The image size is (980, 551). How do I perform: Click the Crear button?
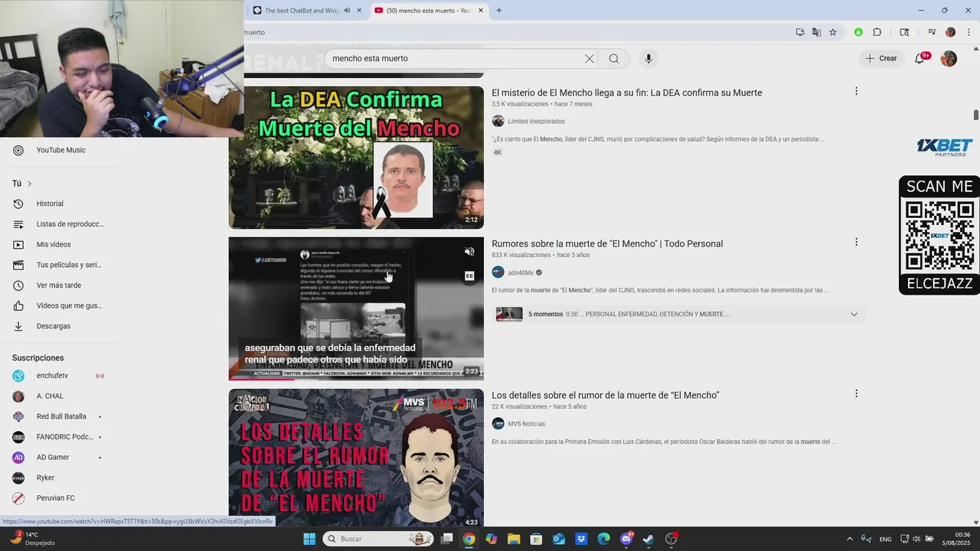click(x=880, y=58)
